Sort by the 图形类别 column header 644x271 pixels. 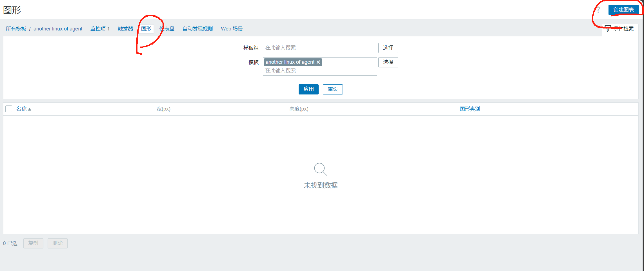coord(470,109)
